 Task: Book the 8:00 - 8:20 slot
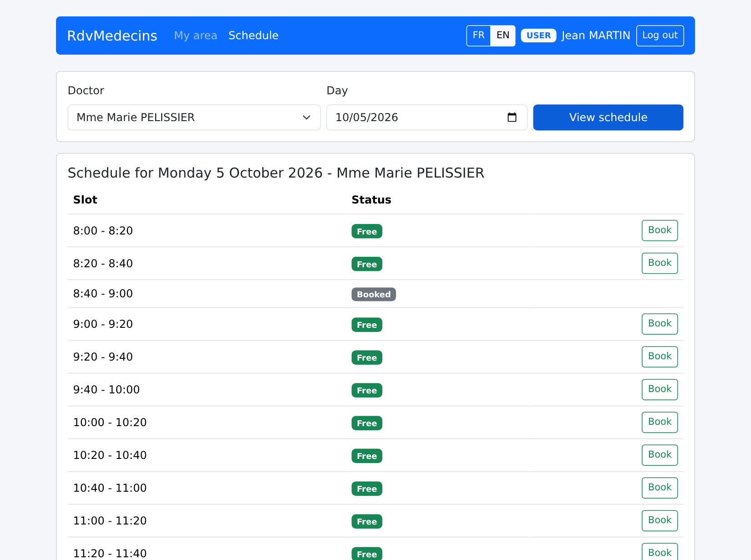[660, 230]
